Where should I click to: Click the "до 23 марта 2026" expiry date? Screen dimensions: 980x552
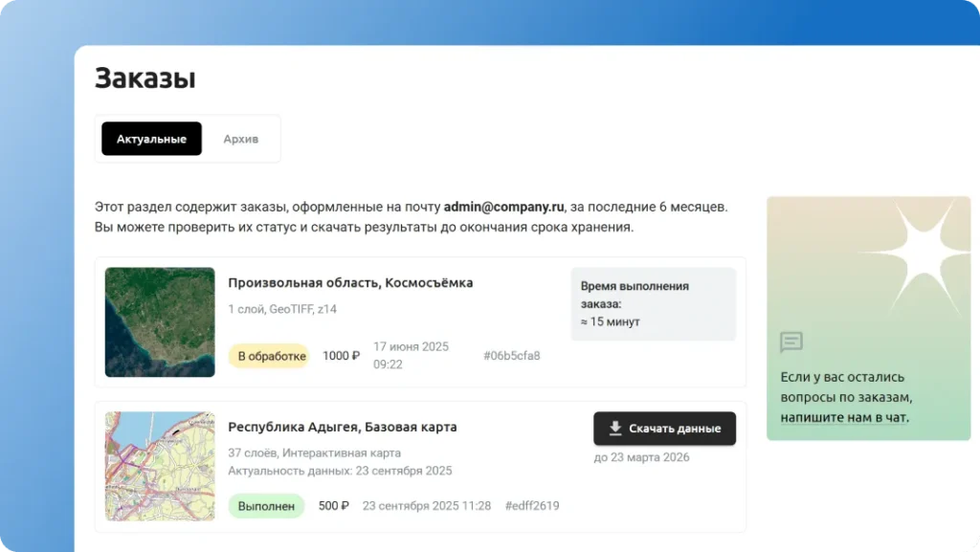coord(641,457)
